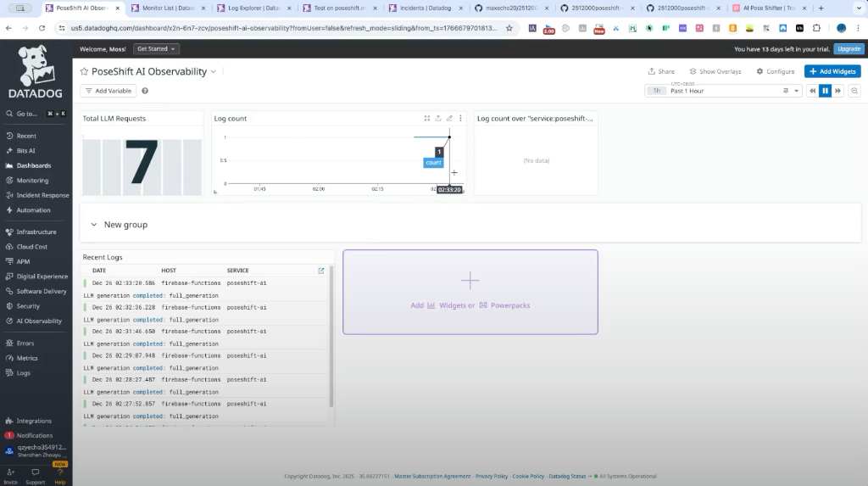Open Log count widget more options menu
868x486 pixels.
[460, 118]
